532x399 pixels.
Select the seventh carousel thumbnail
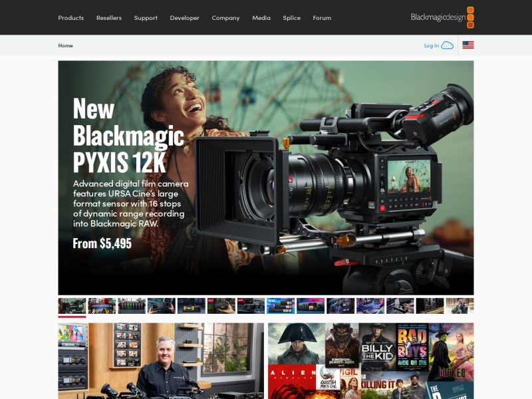pos(251,306)
